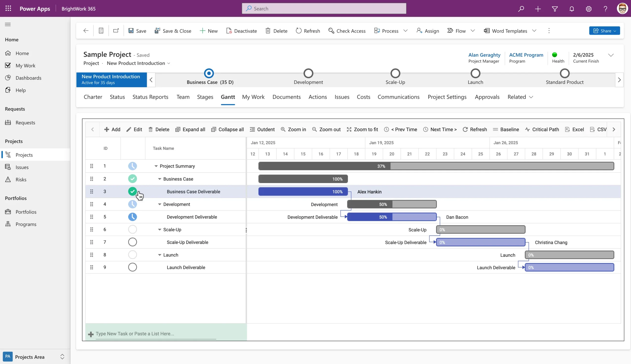Image resolution: width=631 pixels, height=364 pixels.
Task: Toggle completion circle for Scale-Up Deliverable
Action: [x=132, y=242]
